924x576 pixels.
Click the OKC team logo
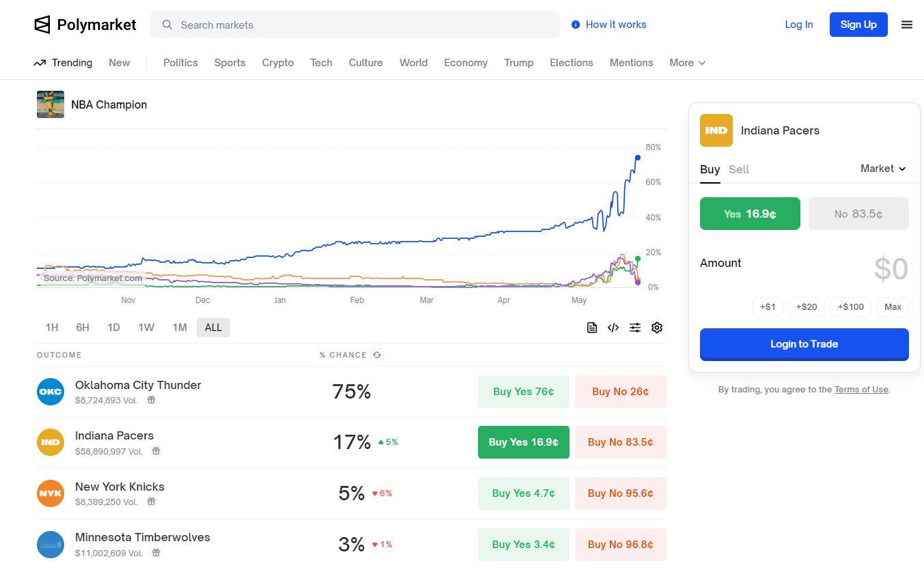tap(51, 392)
